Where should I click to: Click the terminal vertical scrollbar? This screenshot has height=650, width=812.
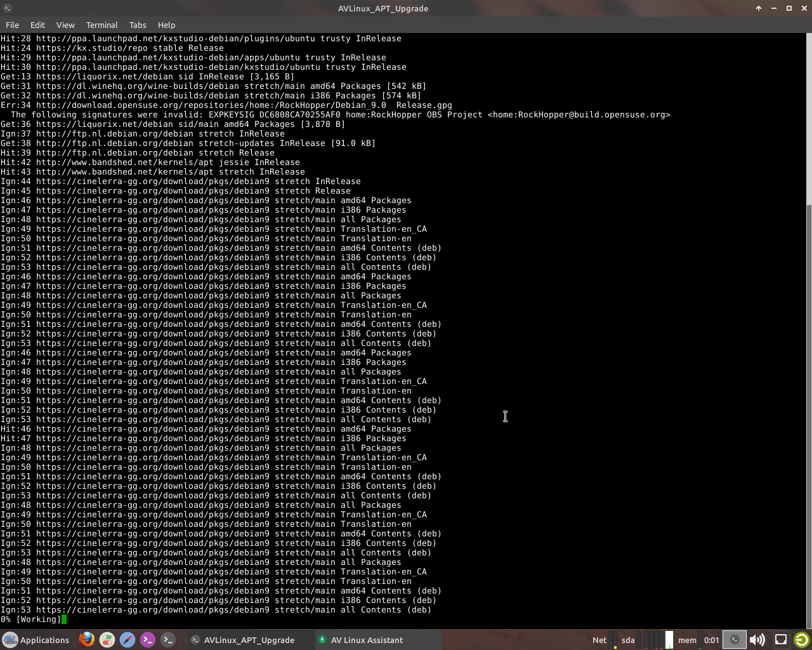click(808, 413)
